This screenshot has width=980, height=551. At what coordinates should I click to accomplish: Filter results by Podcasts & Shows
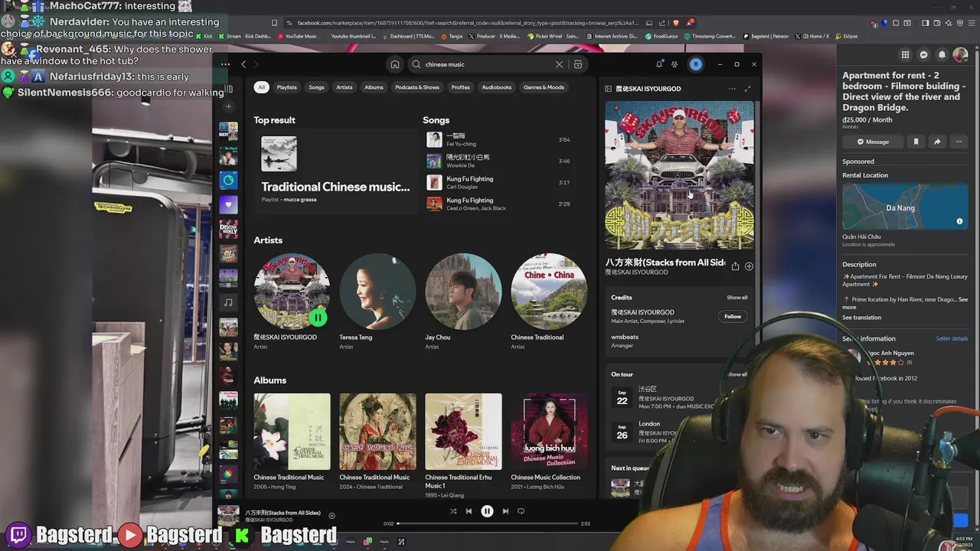417,87
